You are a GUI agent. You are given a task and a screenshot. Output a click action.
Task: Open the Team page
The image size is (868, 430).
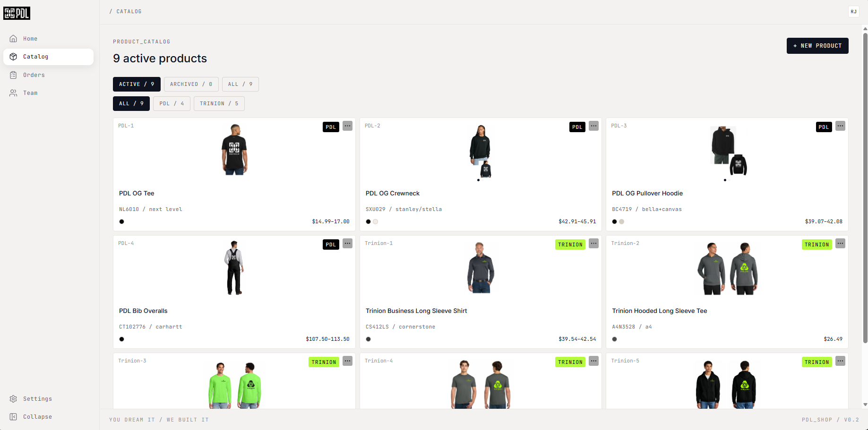pyautogui.click(x=48, y=93)
